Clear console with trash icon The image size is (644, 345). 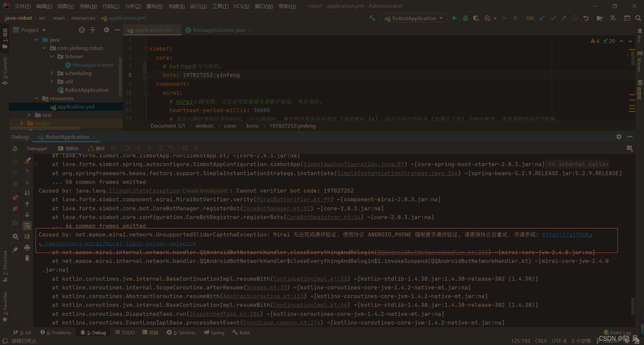click(x=27, y=258)
